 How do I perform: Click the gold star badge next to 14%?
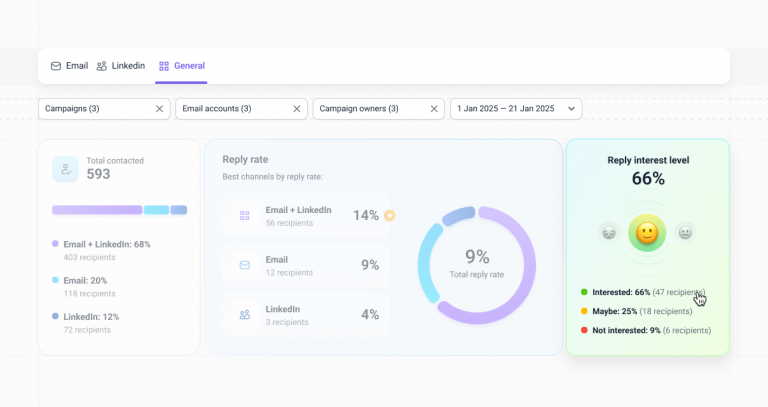(x=389, y=215)
